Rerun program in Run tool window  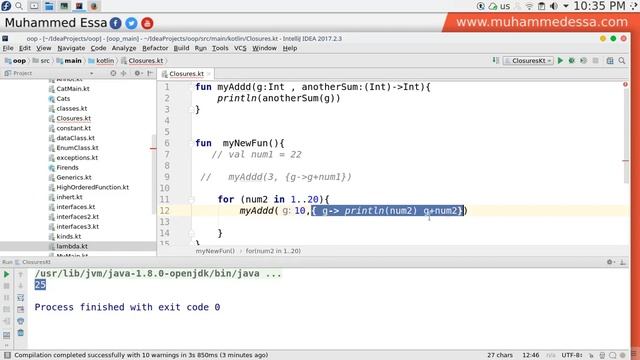tap(7, 274)
